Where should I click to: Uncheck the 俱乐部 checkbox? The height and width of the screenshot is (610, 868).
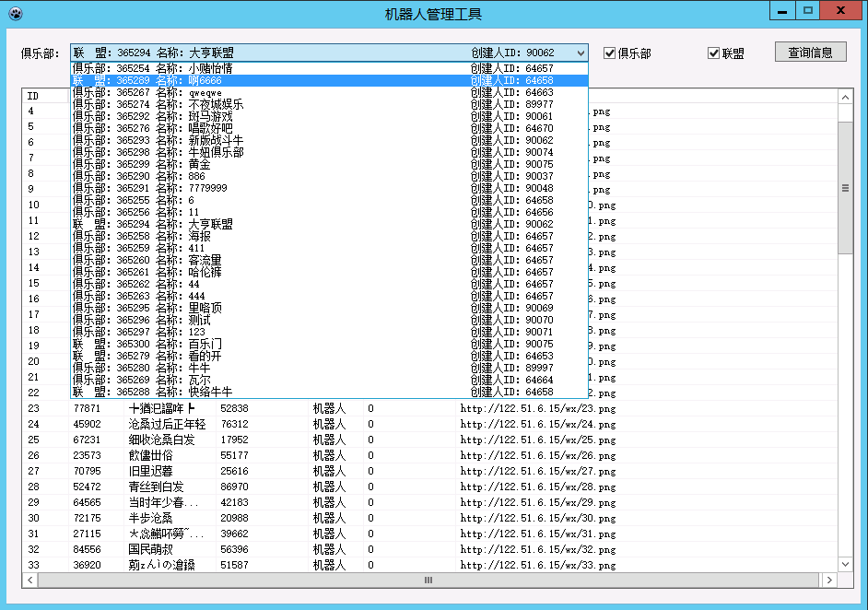[609, 53]
